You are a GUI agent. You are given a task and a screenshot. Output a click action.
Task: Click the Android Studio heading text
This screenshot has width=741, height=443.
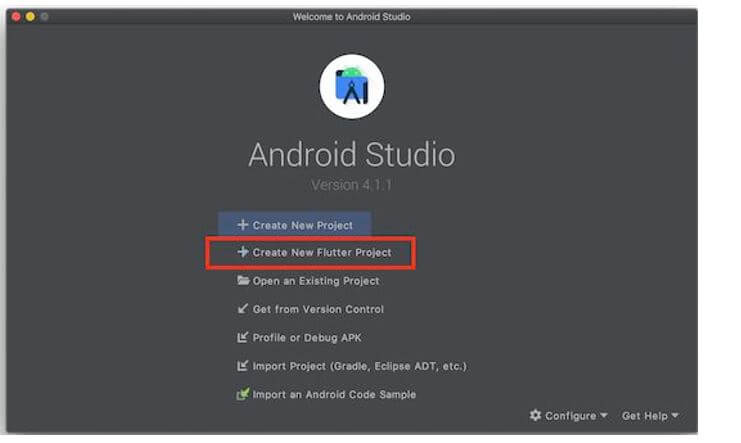click(x=352, y=154)
